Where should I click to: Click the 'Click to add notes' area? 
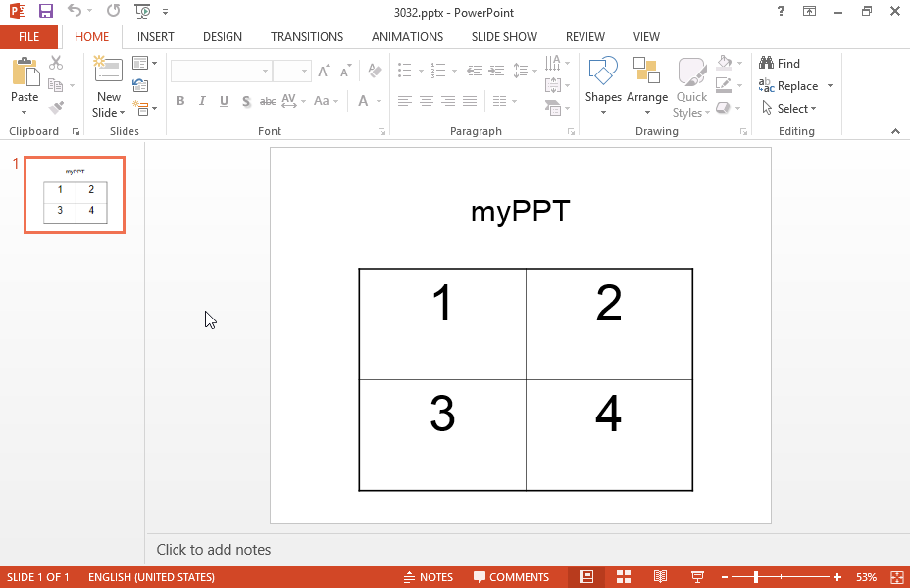pos(529,549)
